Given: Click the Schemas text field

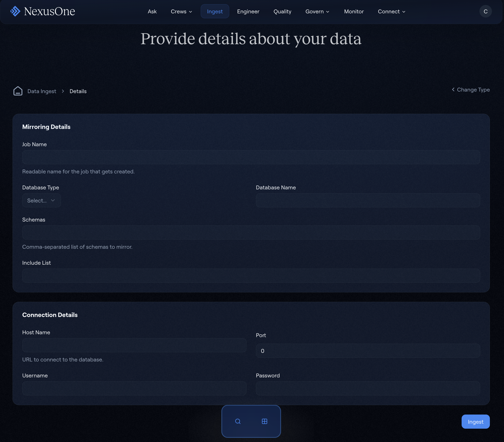Looking at the screenshot, I should pos(251,233).
